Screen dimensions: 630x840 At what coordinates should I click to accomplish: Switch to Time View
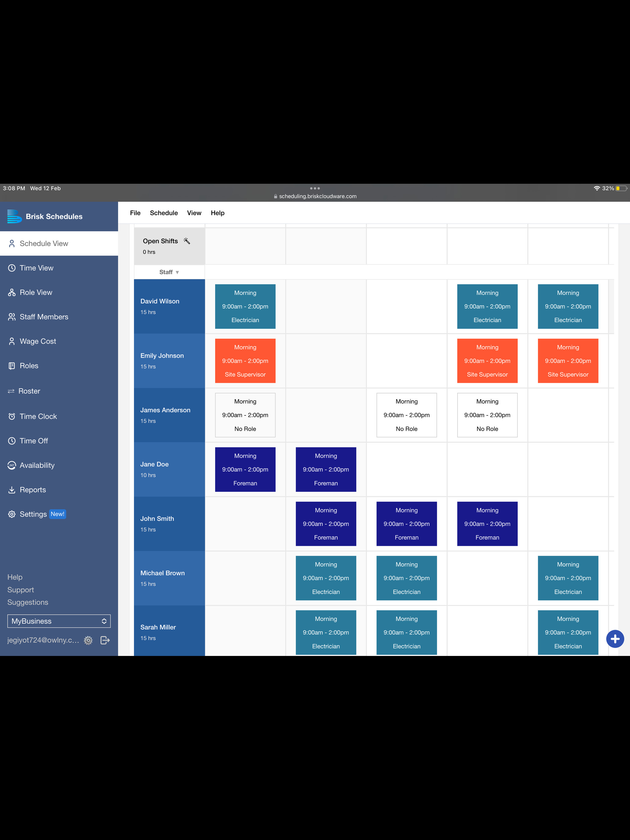click(59, 268)
